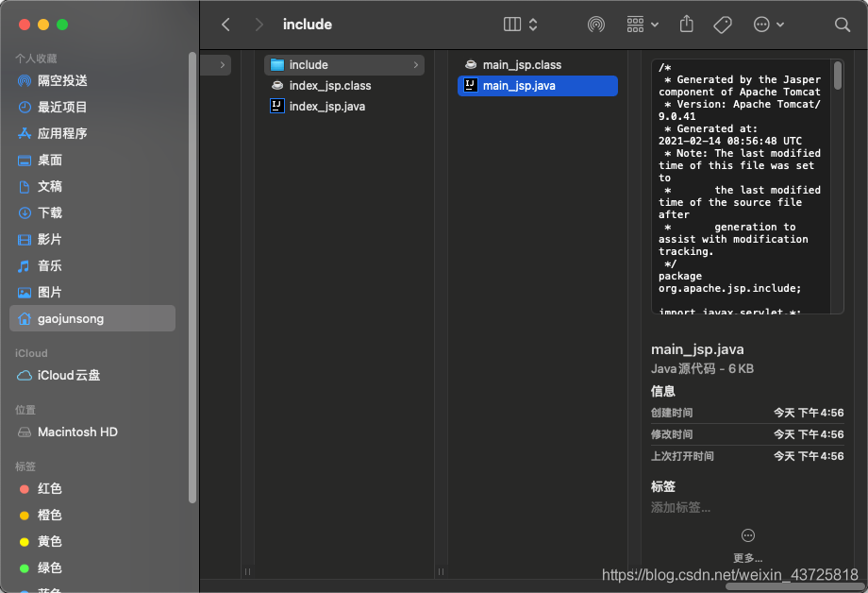The height and width of the screenshot is (593, 868).
Task: Open 影片 in the sidebar
Action: (x=92, y=240)
